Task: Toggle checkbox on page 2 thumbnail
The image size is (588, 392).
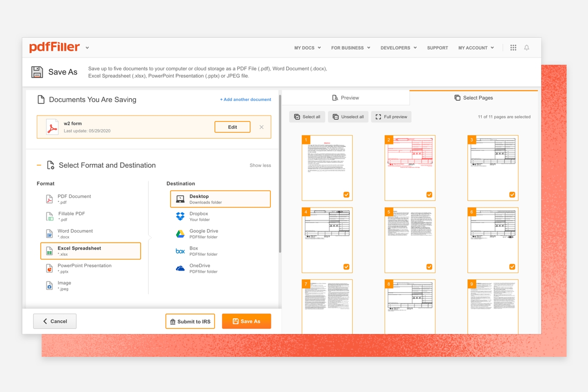Action: 429,195
